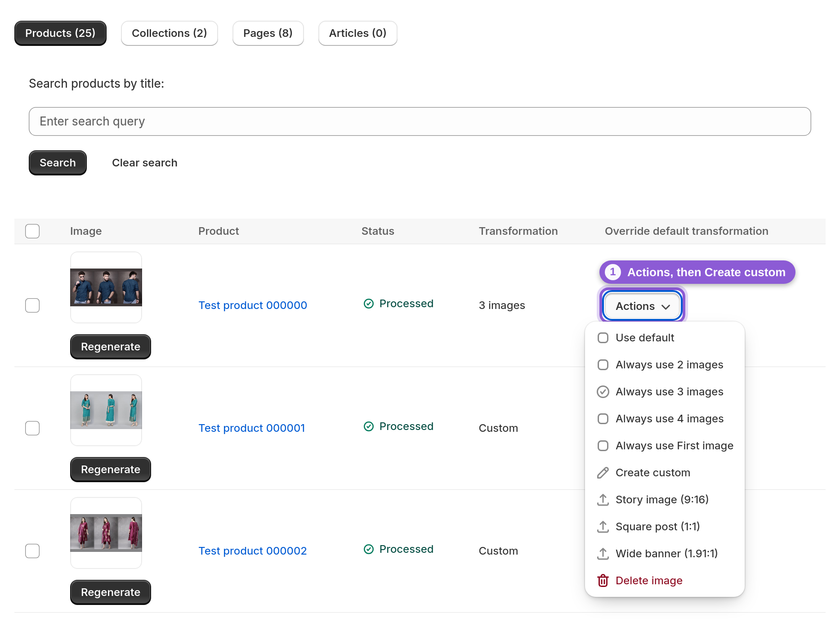Choose Square post (1:1) menu item
This screenshot has height=627, width=840.
(665, 527)
